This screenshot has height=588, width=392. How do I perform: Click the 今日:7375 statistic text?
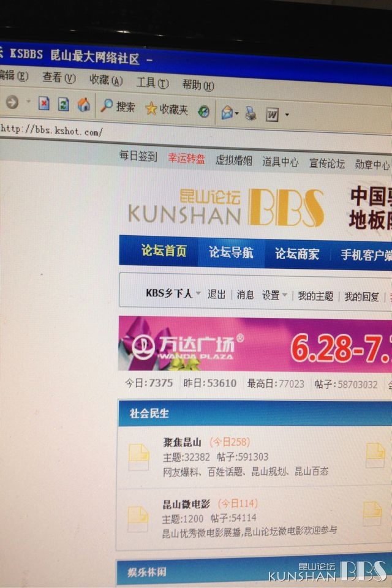(x=149, y=383)
